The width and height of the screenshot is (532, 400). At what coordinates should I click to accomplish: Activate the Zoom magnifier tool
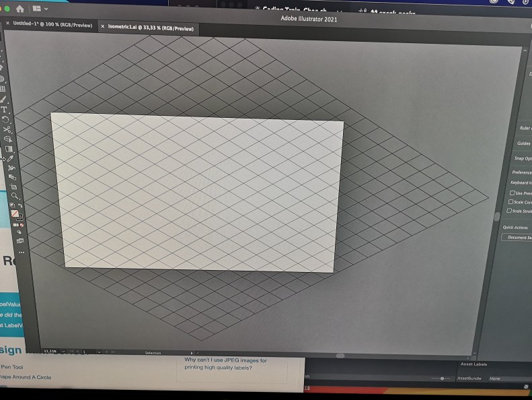click(14, 195)
